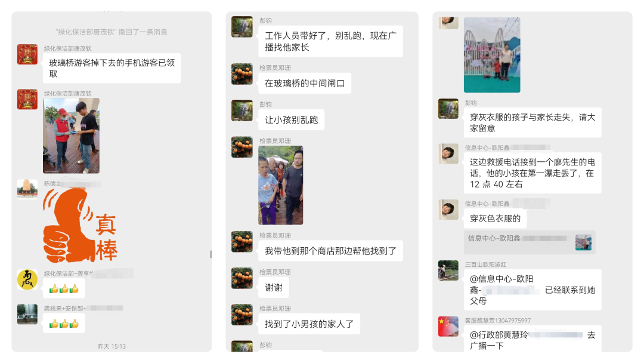
Task: Tap the orange 真棒 thumbs-up sticker
Action: [80, 225]
